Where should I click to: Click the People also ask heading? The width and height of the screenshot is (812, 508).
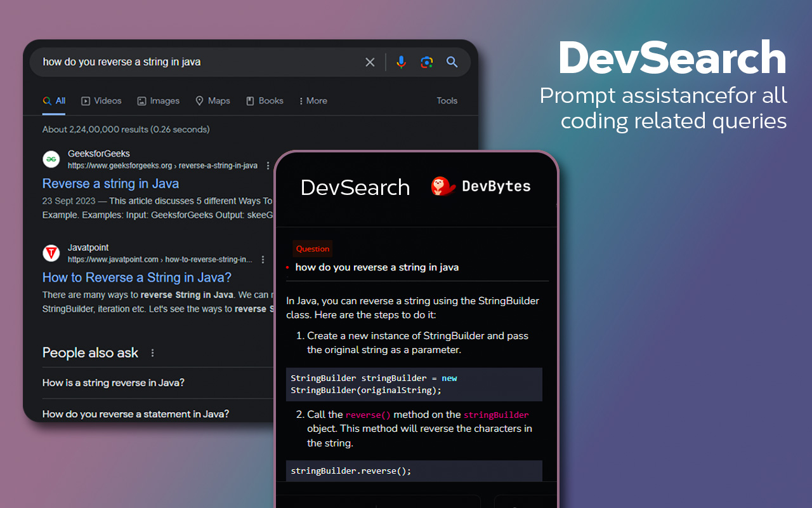coord(90,353)
